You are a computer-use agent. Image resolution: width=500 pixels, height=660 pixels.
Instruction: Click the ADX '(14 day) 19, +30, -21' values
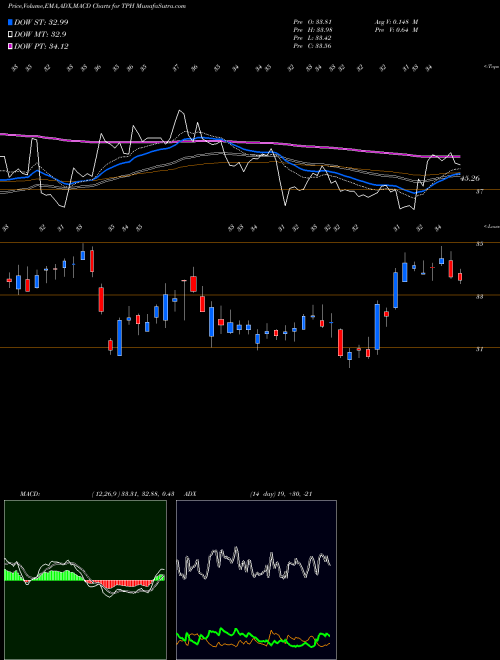tap(281, 494)
